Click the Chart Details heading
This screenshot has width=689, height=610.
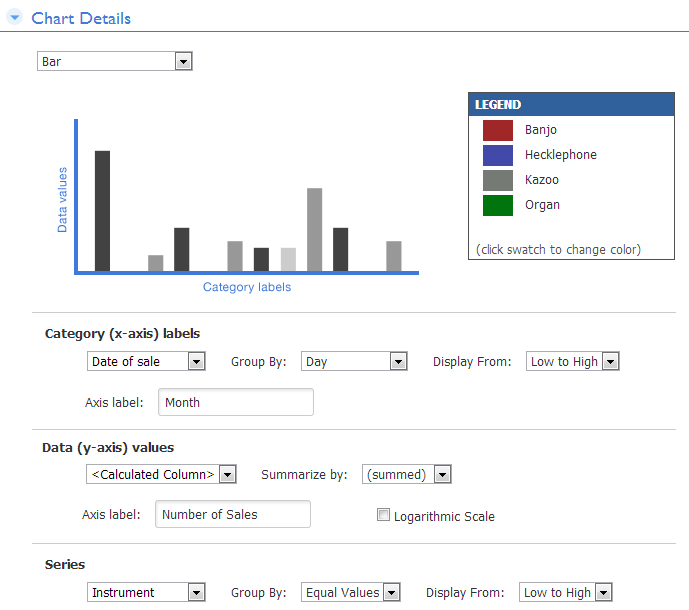[81, 18]
